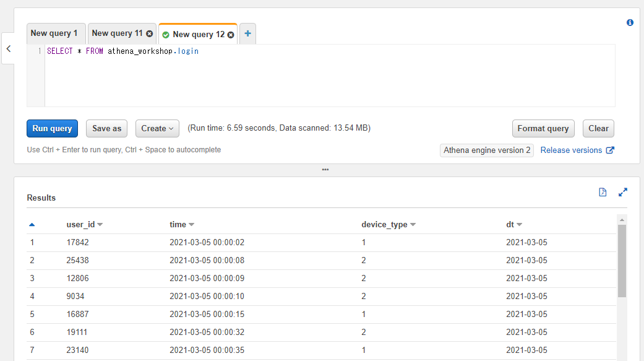This screenshot has width=644, height=361.
Task: Open dt column sort dropdown
Action: coord(519,225)
